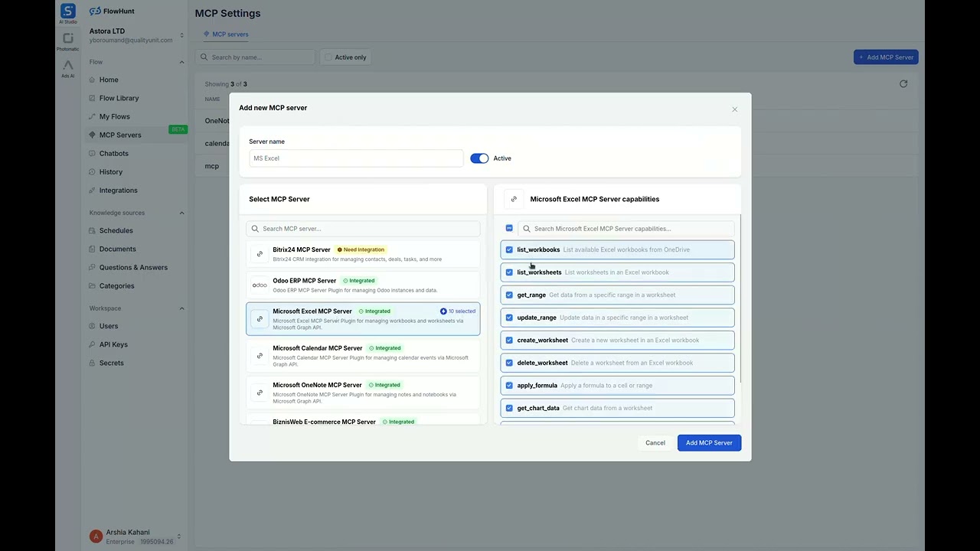The image size is (980, 551).
Task: Open Ads AI app icon
Action: [x=68, y=65]
